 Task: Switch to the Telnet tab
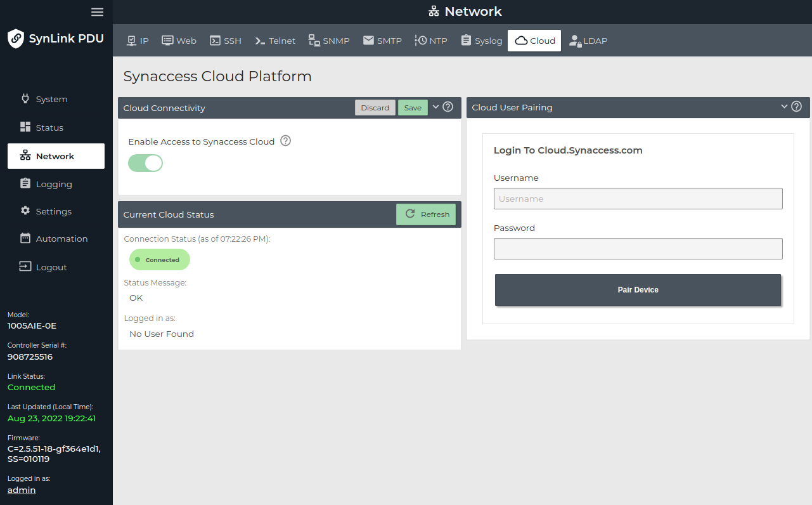275,41
